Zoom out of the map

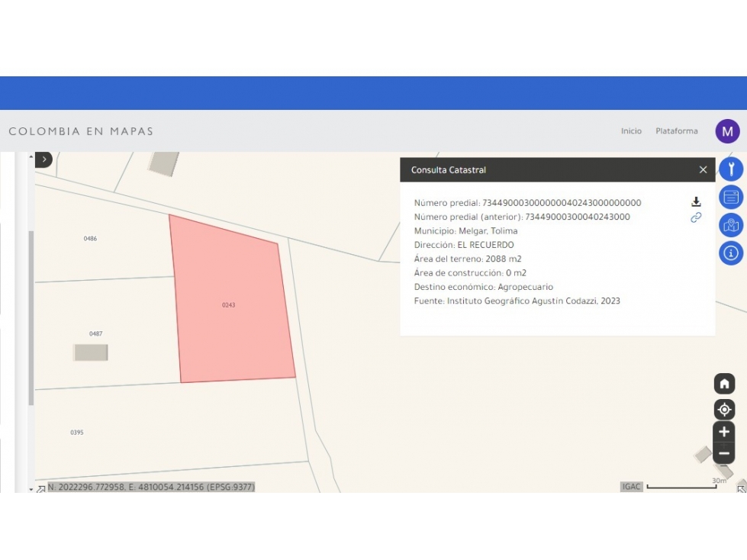[724, 453]
